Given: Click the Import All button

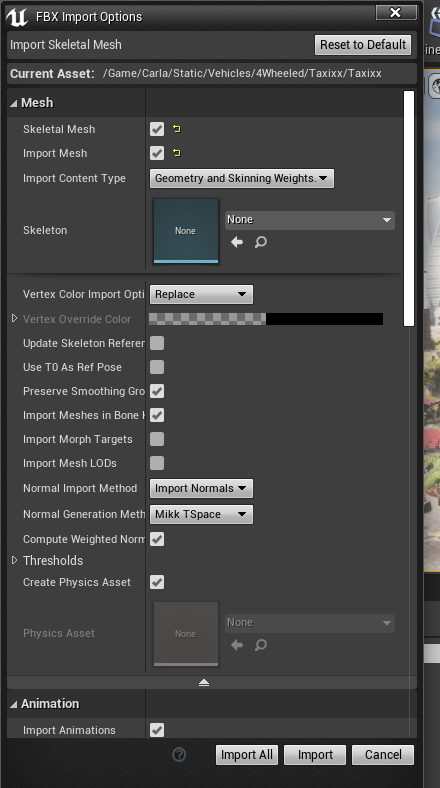Looking at the screenshot, I should point(247,755).
